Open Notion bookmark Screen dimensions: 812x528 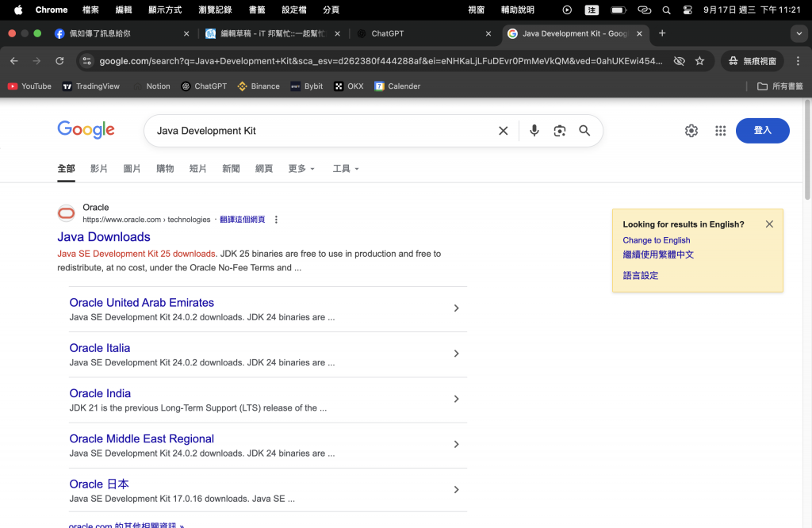[151, 86]
